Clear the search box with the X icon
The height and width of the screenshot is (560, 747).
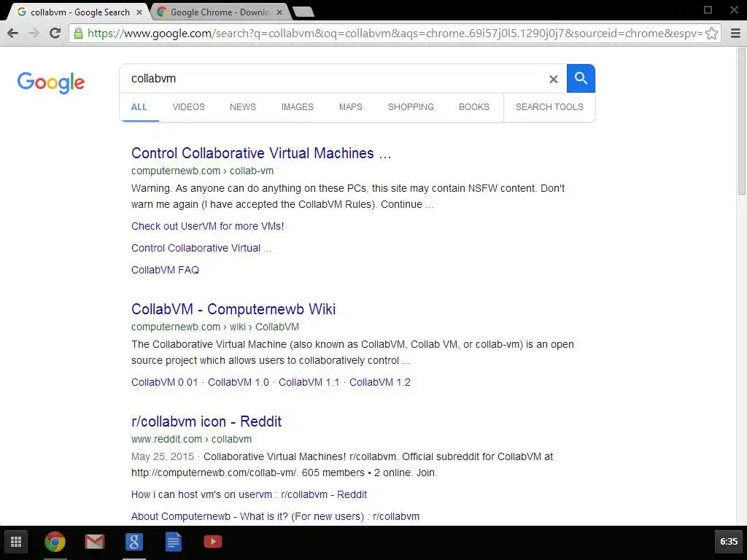tap(553, 79)
